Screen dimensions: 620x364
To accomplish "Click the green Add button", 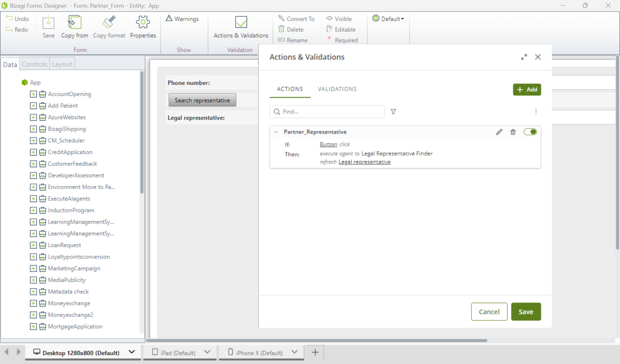I will click(527, 90).
